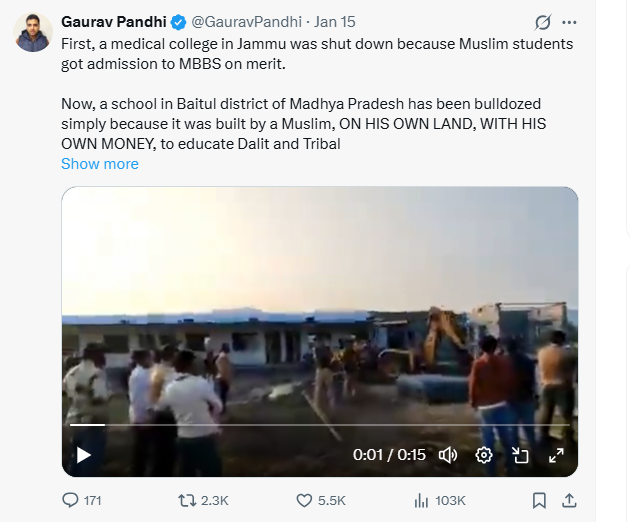Open Gaurav Pandhi's profile picture

33,33
